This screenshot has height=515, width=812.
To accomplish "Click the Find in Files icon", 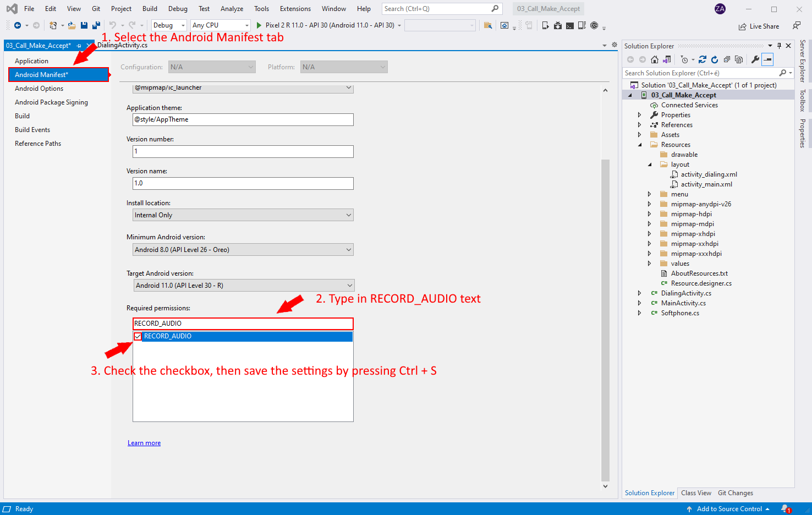I will pyautogui.click(x=488, y=25).
